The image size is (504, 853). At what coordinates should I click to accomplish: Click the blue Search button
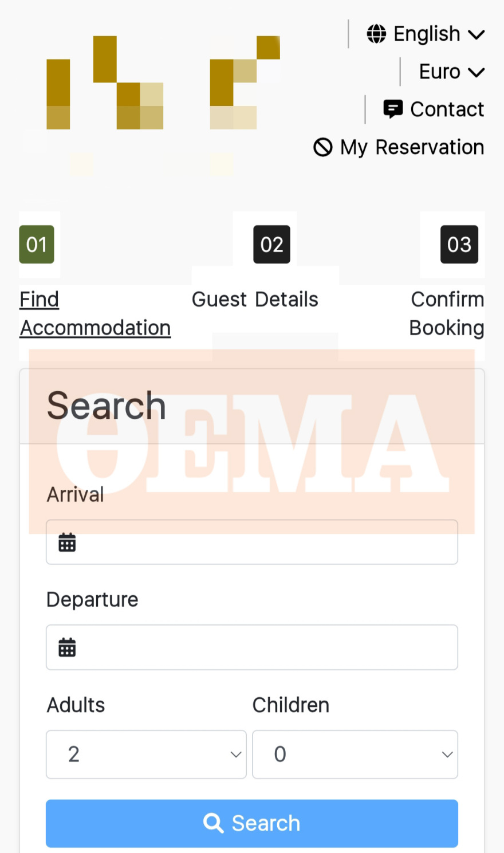(252, 823)
